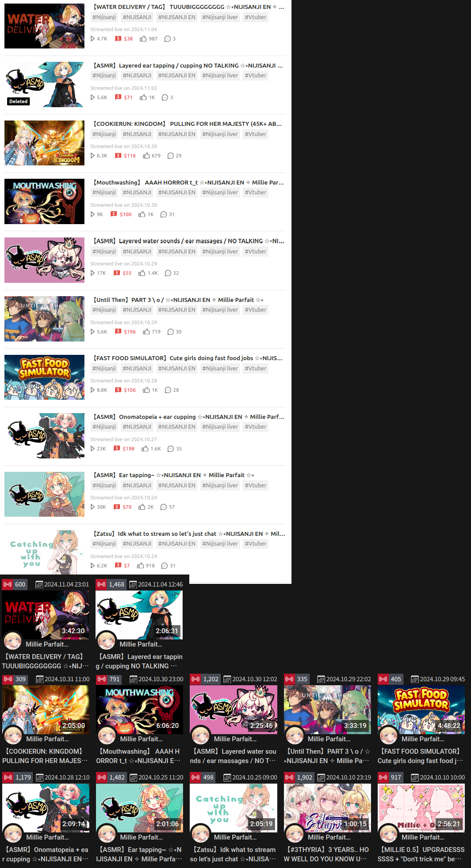Click #NIJISANJI tag in the Until Then row
The image size is (471, 868).
137,310
